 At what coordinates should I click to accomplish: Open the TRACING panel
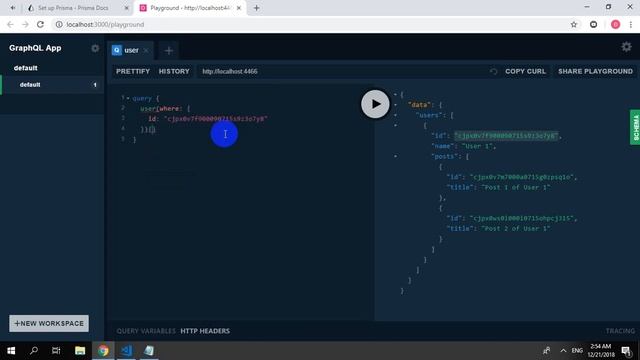(x=620, y=331)
